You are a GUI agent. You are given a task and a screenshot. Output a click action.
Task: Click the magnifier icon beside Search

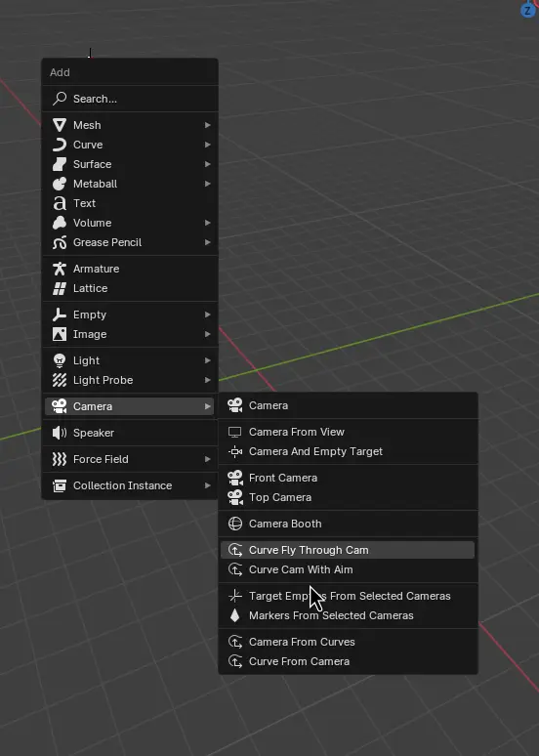tap(60, 99)
